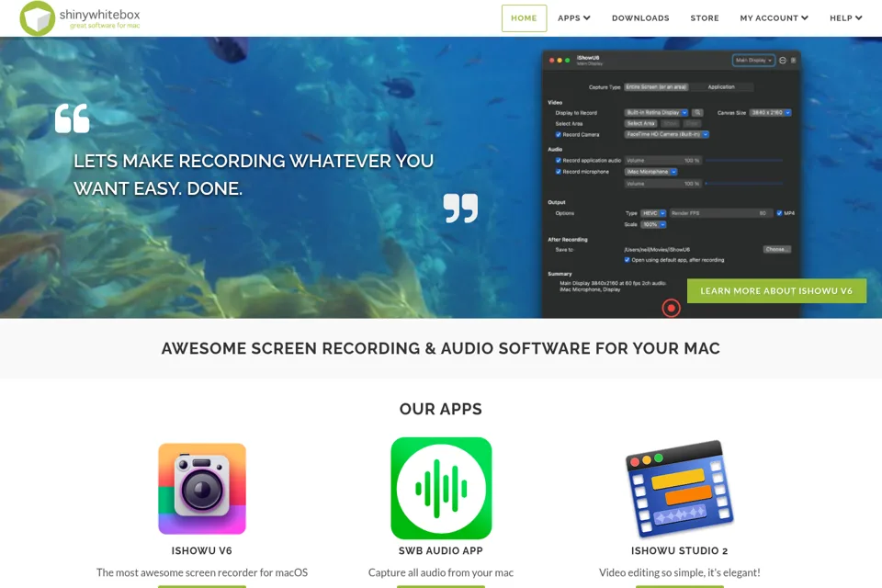This screenshot has height=588, width=882.
Task: Toggle the Record Camera checkbox
Action: click(x=558, y=134)
